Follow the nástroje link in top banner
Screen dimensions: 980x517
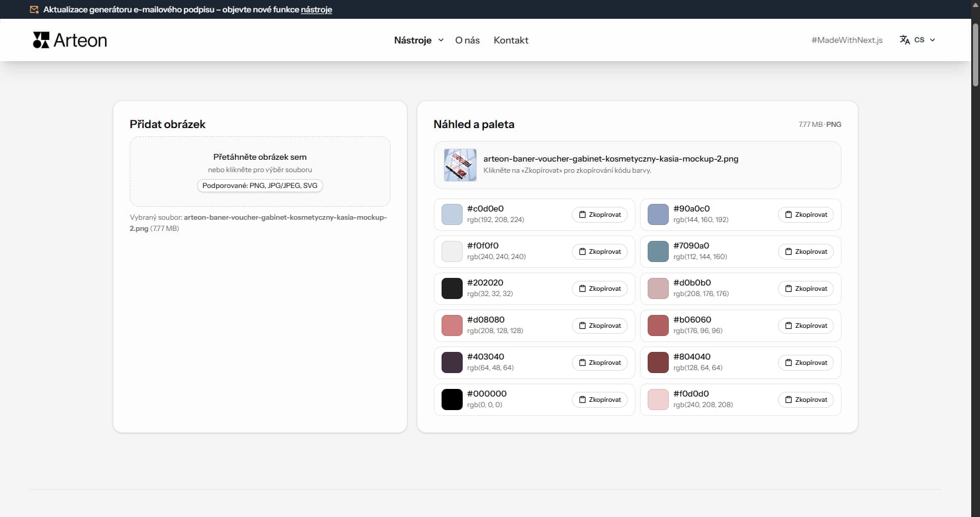(316, 9)
